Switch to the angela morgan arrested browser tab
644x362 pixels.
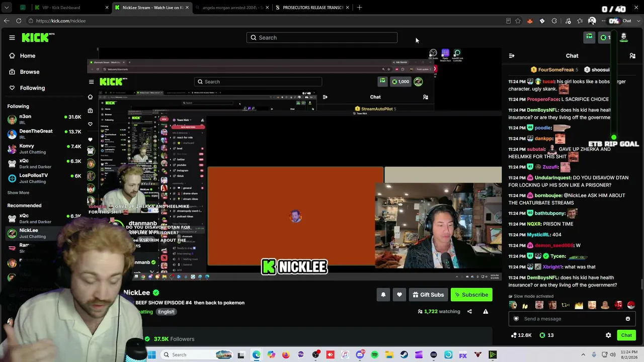233,8
